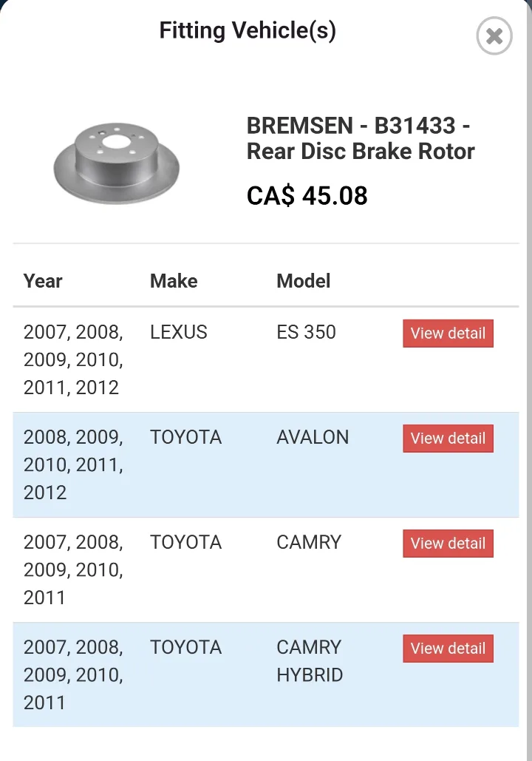This screenshot has height=761, width=532.
Task: Click the scrollbar on the right edge
Action: point(529,380)
